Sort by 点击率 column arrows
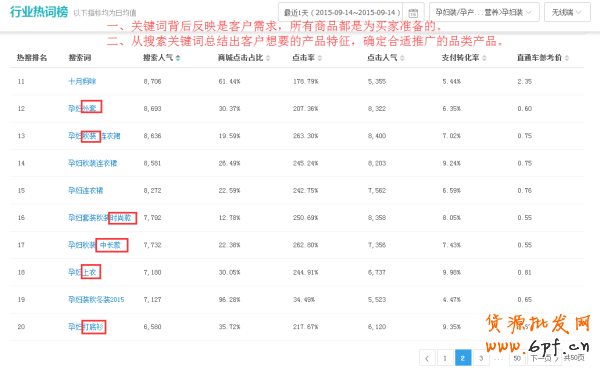 (x=320, y=58)
